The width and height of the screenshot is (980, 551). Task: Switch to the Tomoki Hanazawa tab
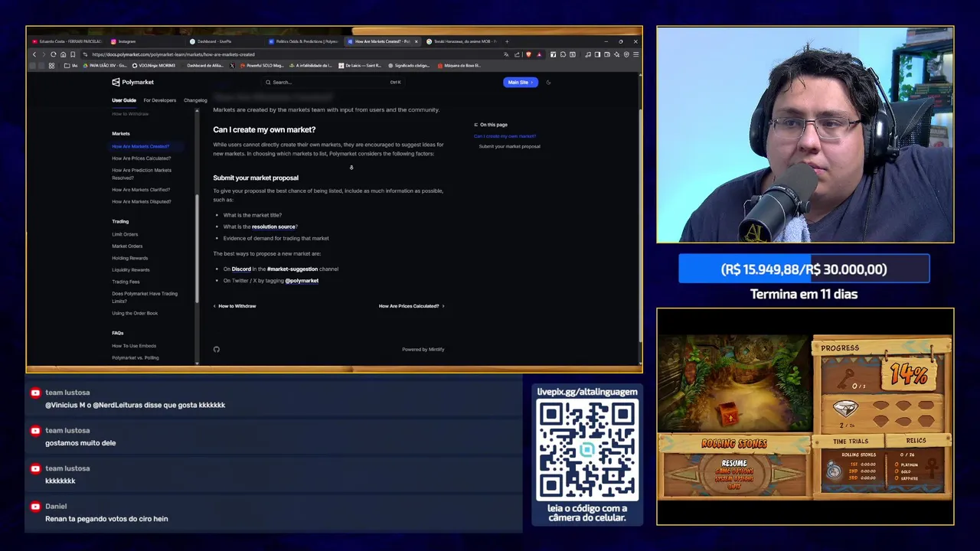point(462,41)
